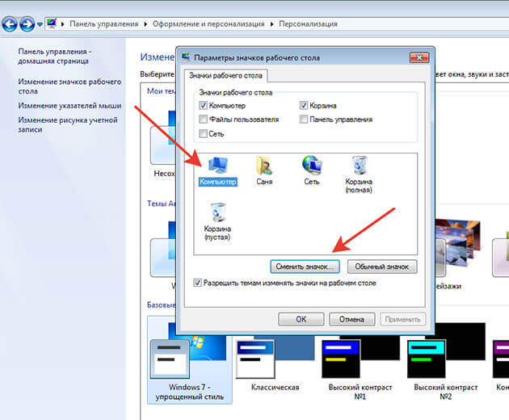
Task: Click the Forward navigation arrow
Action: click(x=27, y=24)
